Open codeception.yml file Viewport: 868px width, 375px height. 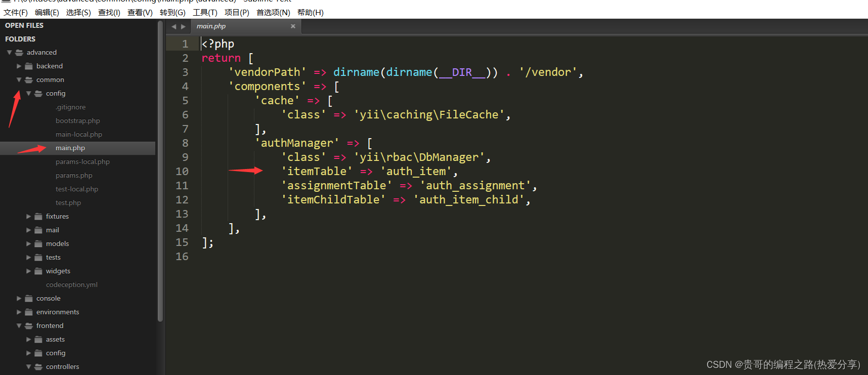tap(72, 285)
